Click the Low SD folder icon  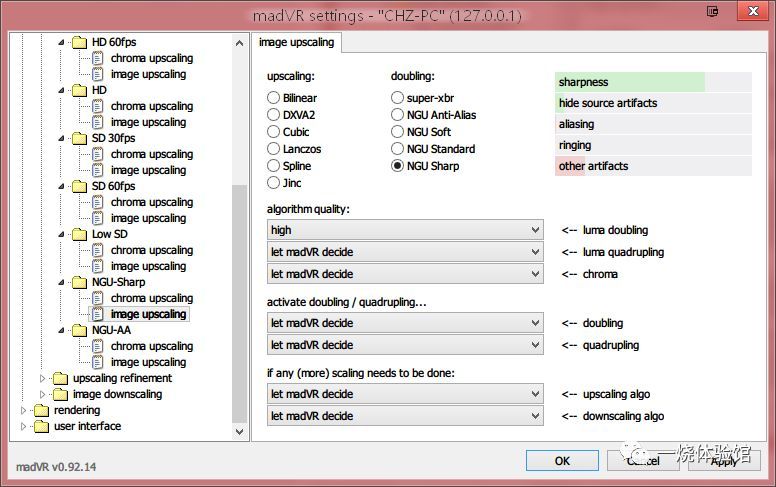click(79, 234)
